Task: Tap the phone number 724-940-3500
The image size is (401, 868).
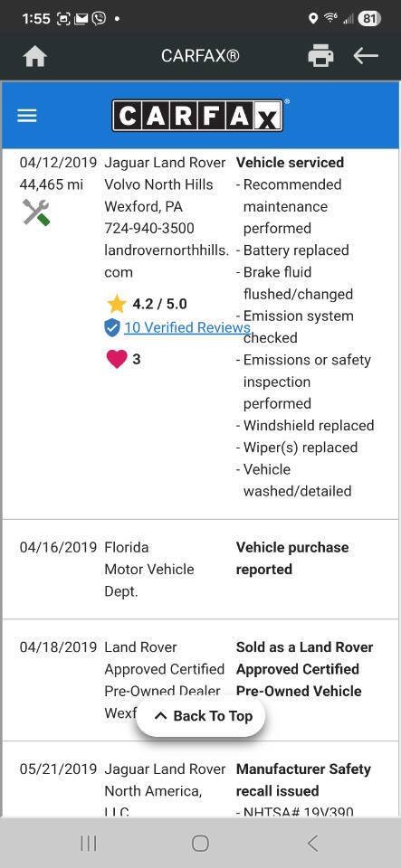Action: tap(149, 228)
